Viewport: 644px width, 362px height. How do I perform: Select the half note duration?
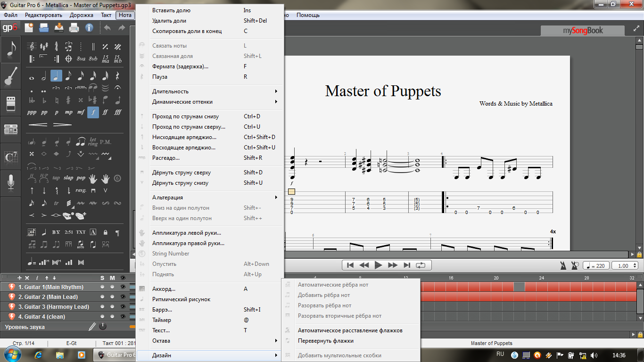tap(44, 76)
